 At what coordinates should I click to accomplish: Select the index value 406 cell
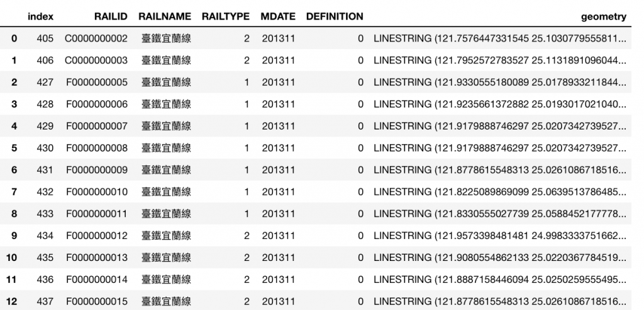pyautogui.click(x=45, y=60)
